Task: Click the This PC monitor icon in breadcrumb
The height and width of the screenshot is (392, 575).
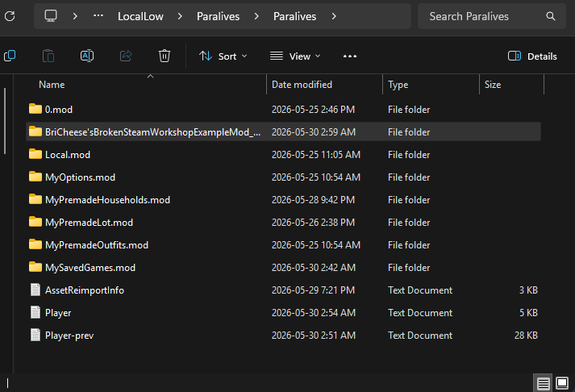Action: coord(51,16)
